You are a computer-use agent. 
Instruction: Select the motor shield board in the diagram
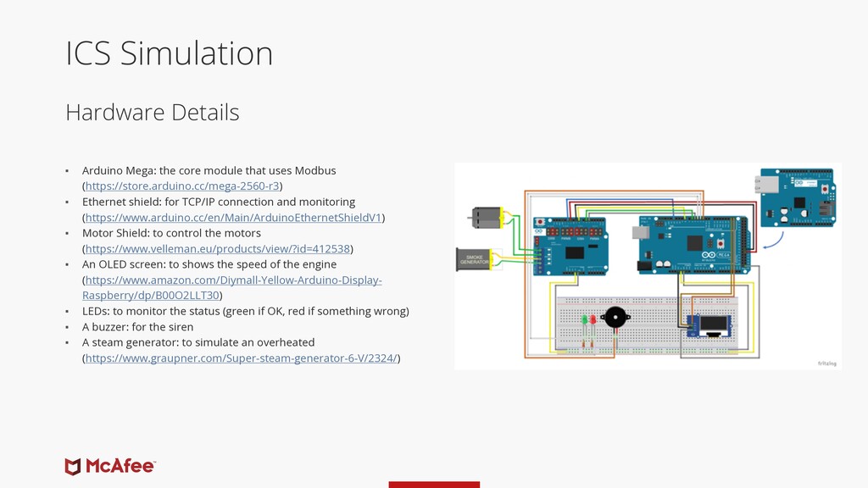coord(569,246)
